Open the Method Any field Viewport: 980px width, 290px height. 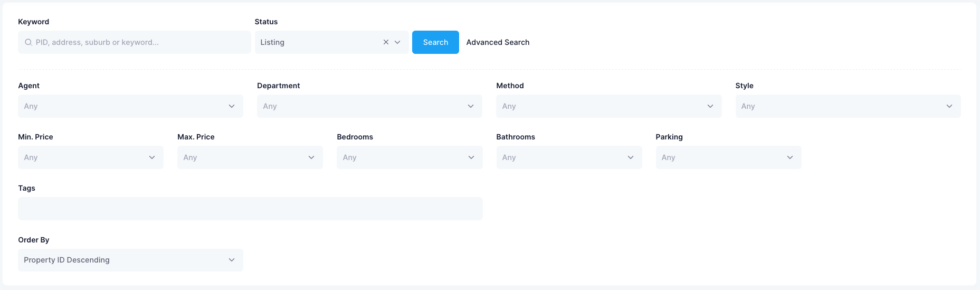(609, 106)
